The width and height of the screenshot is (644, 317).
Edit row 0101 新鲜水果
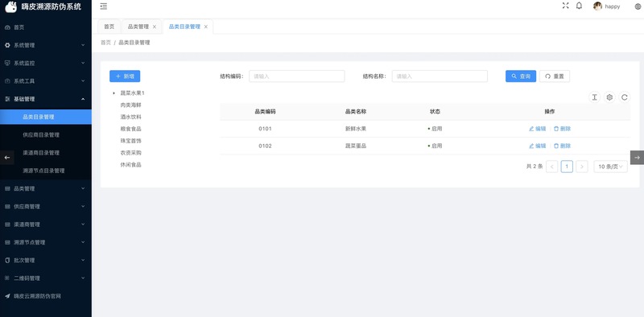click(537, 129)
